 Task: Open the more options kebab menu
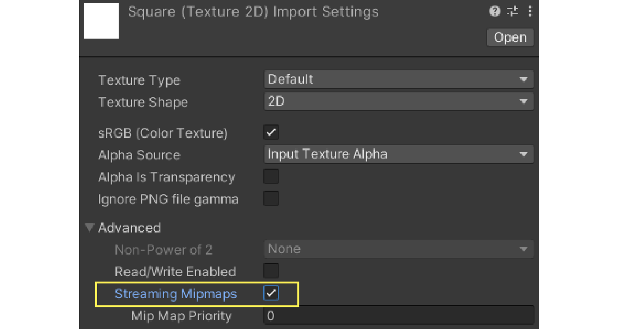tap(530, 11)
